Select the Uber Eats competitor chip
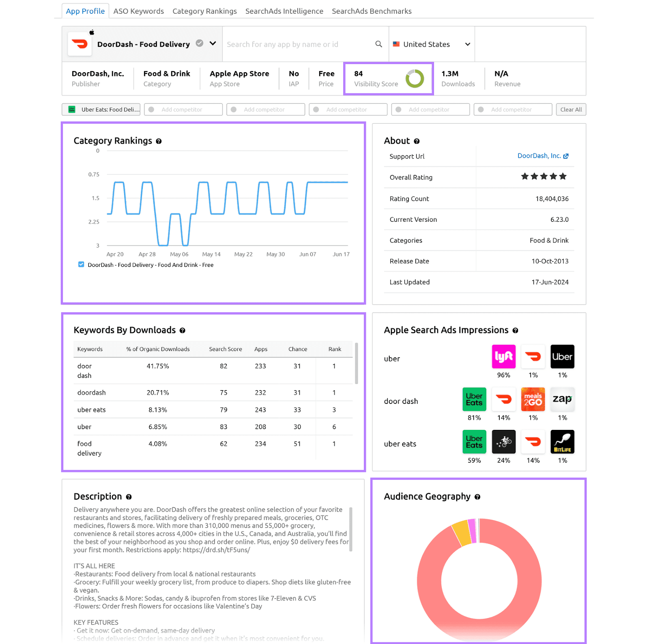Viewport: 649px width, 644px height. [x=101, y=109]
